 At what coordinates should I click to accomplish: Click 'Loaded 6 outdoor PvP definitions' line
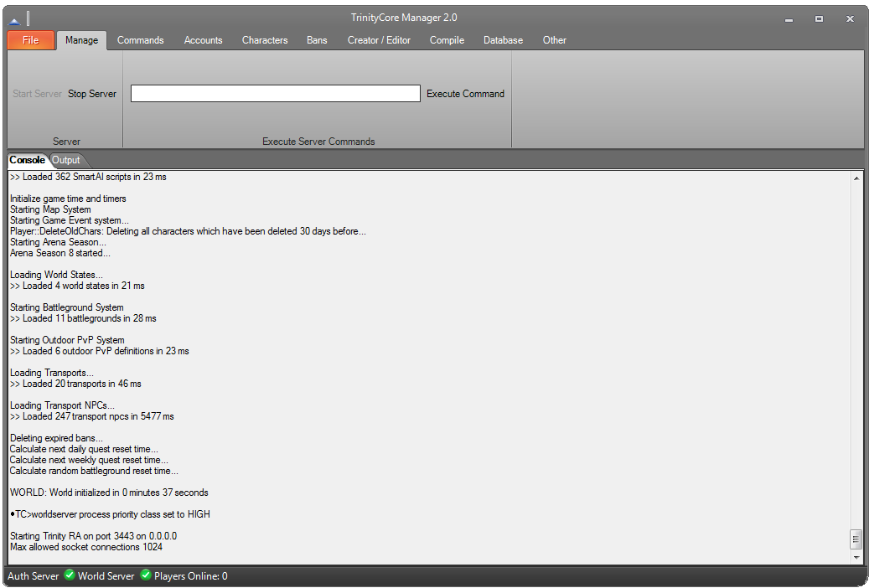(x=99, y=351)
